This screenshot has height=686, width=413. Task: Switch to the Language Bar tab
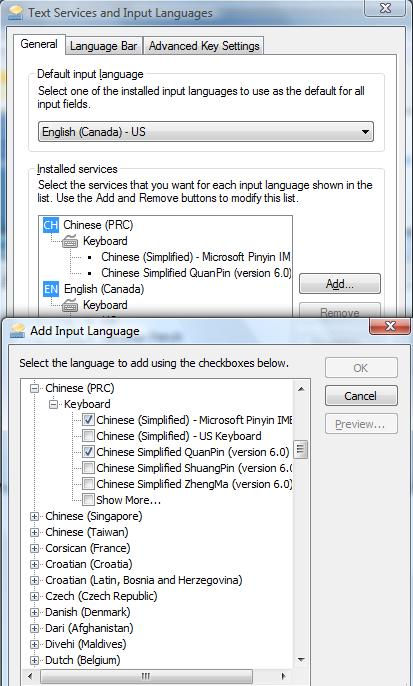[x=104, y=46]
